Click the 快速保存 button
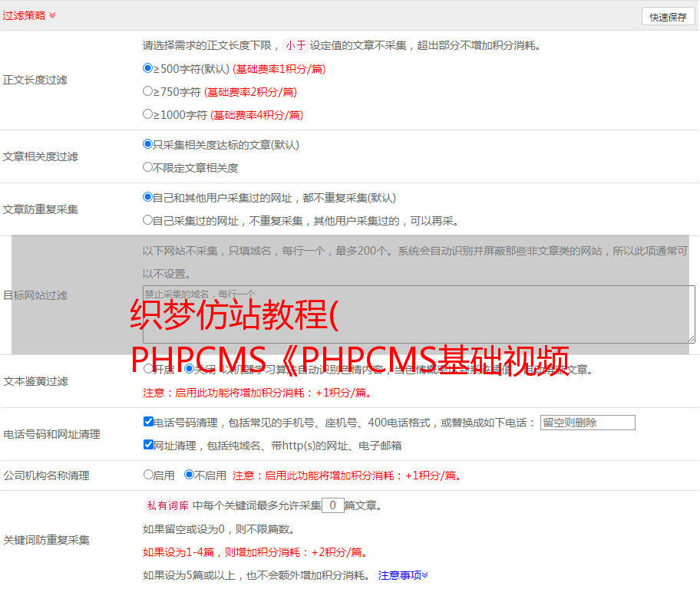This screenshot has height=589, width=700. tap(668, 17)
